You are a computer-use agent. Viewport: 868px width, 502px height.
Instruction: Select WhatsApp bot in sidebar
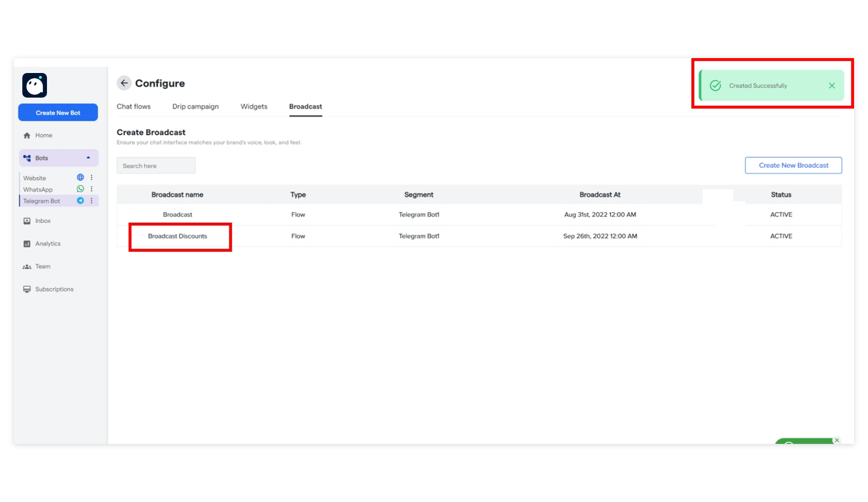click(38, 190)
